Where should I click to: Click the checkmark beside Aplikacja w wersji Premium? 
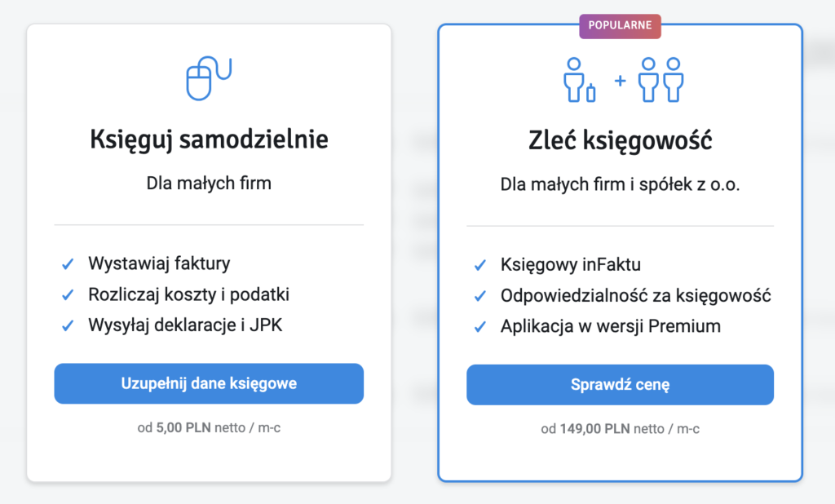pos(480,327)
